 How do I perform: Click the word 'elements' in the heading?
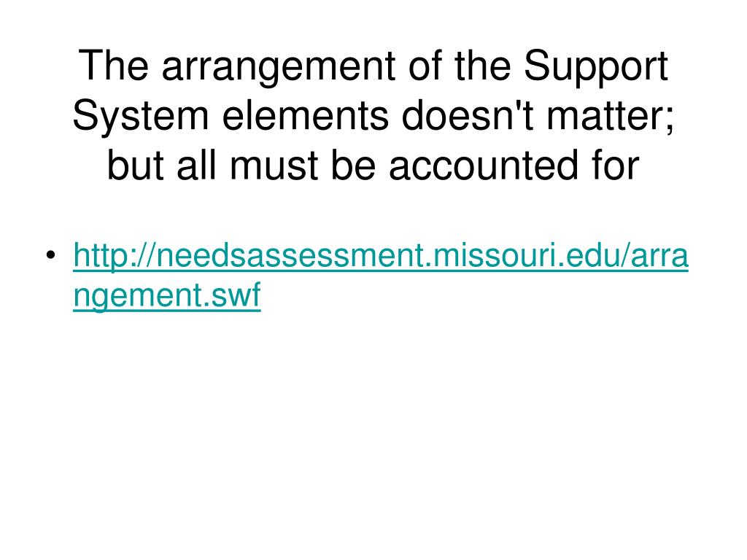[x=306, y=116]
